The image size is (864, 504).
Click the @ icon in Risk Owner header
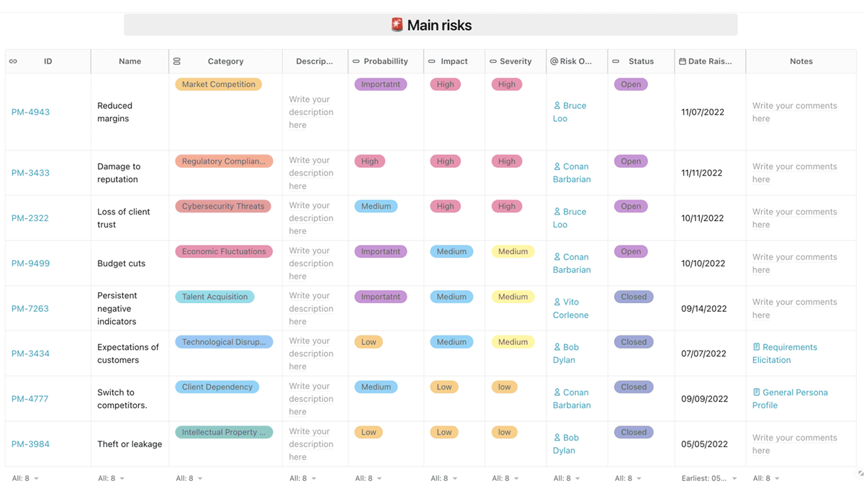pyautogui.click(x=554, y=61)
